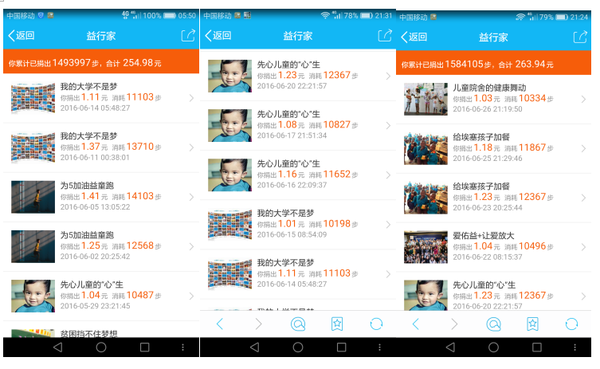This screenshot has width=600, height=369.
Task: Open chevron on 1.16元 11652步 row
Action: (x=388, y=175)
